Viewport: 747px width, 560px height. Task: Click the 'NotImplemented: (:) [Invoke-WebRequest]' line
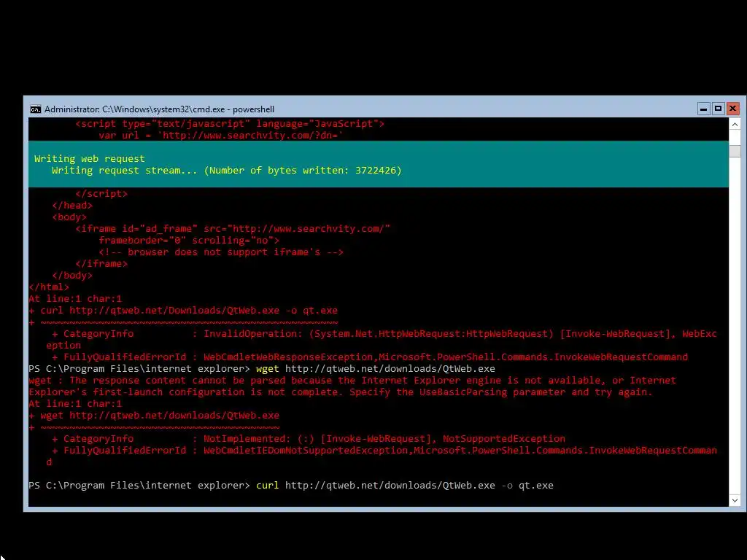309,438
